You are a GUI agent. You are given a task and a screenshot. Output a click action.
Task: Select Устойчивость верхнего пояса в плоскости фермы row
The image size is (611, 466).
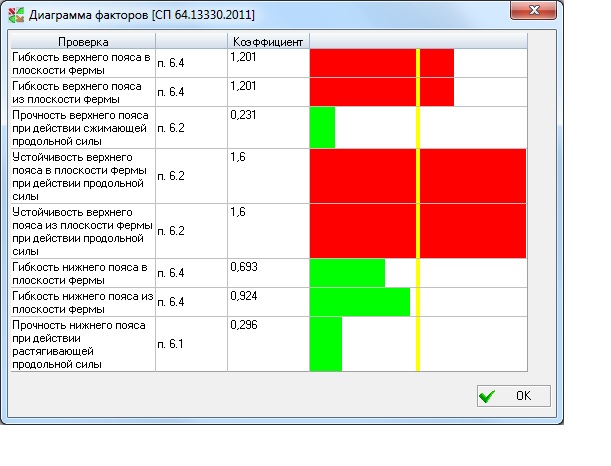click(82, 176)
